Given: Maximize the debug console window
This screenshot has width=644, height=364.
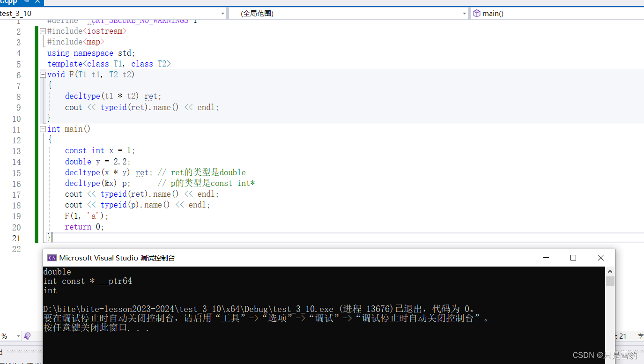Looking at the screenshot, I should (x=573, y=258).
